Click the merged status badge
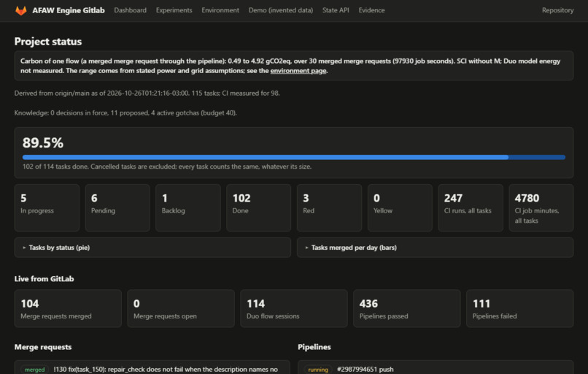Image resolution: width=588 pixels, height=374 pixels. coord(34,370)
